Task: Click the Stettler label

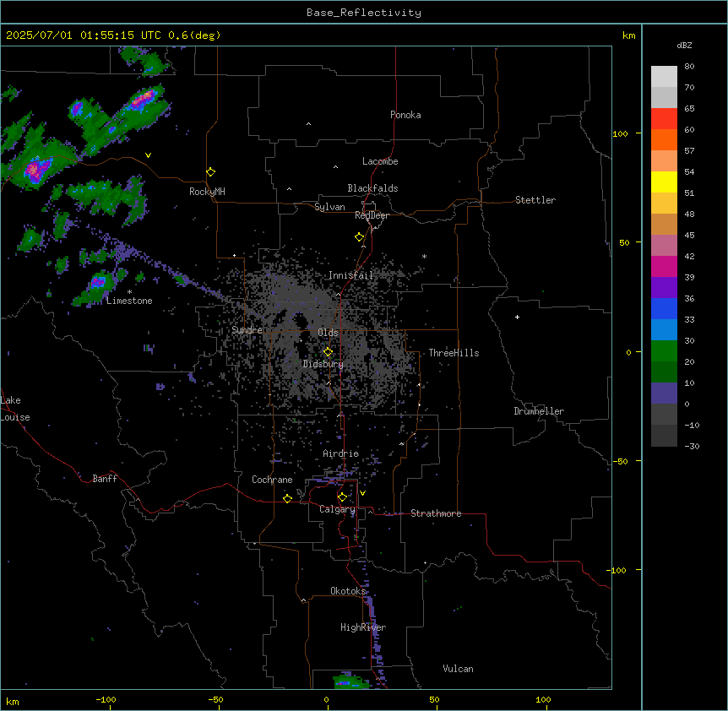Action: 535,200
